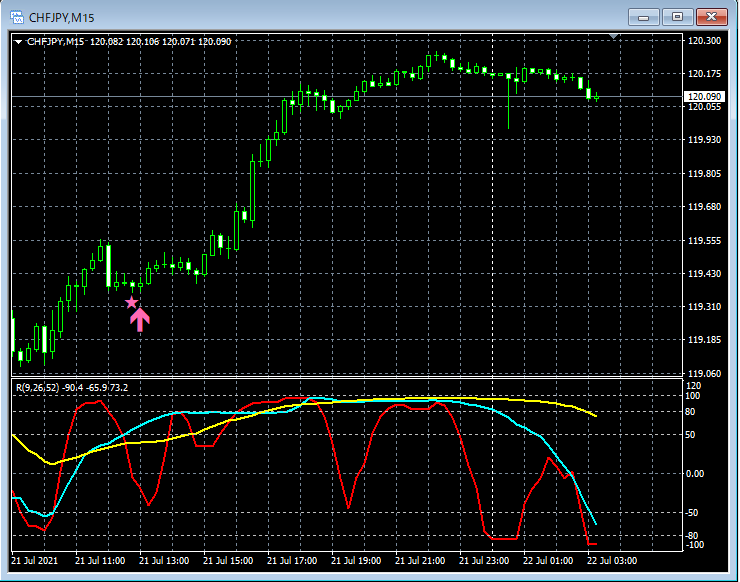Click the indicator scale value 0.00
This screenshot has height=582, width=740.
click(x=694, y=474)
